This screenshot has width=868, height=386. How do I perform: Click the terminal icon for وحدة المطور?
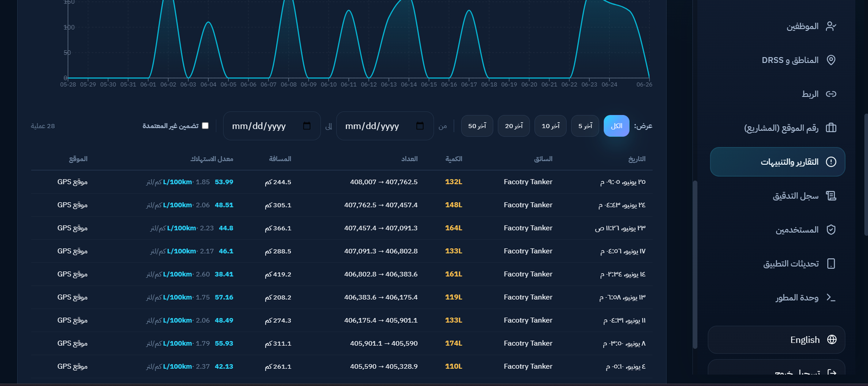coord(831,297)
